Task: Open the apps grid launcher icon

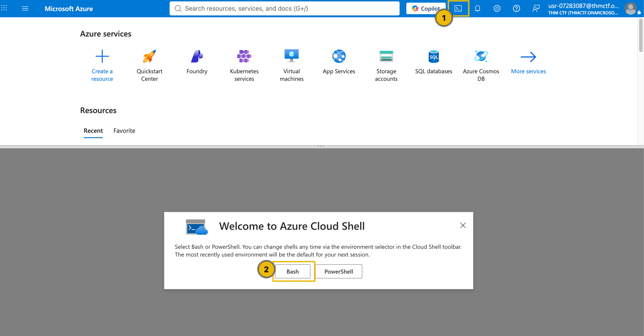Action: pyautogui.click(x=4, y=8)
